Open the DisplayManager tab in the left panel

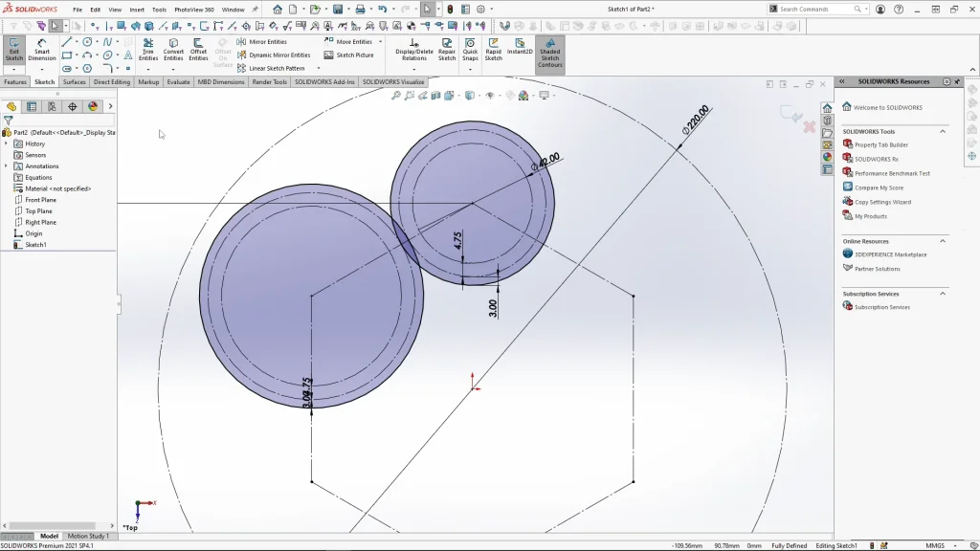pyautogui.click(x=93, y=106)
